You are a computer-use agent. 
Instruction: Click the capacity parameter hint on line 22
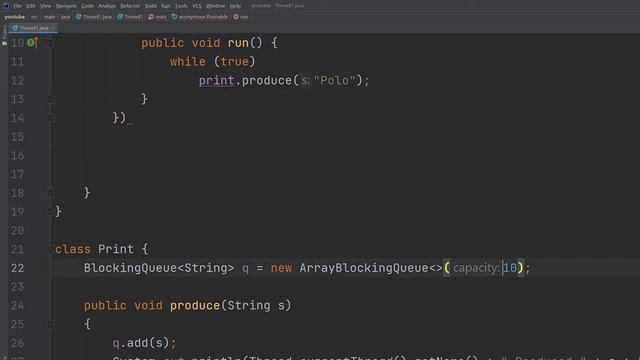pyautogui.click(x=476, y=268)
